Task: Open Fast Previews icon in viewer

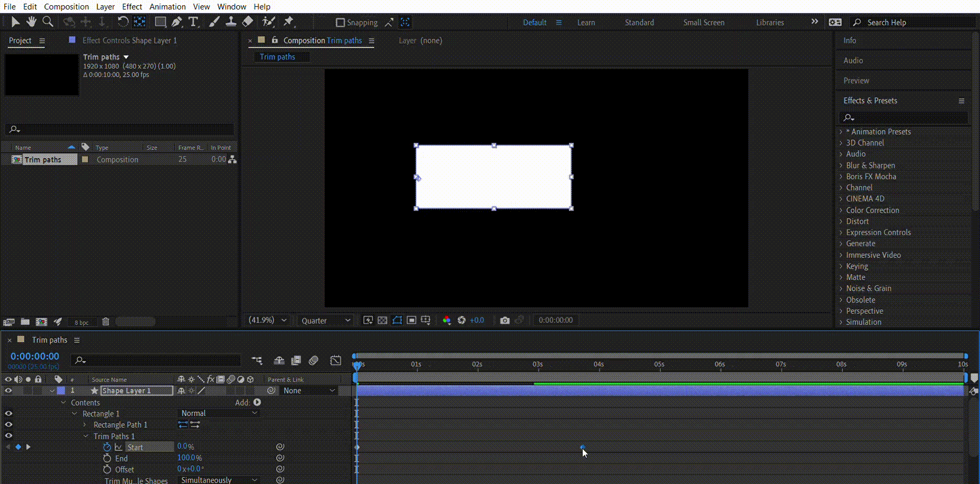Action: (x=368, y=320)
